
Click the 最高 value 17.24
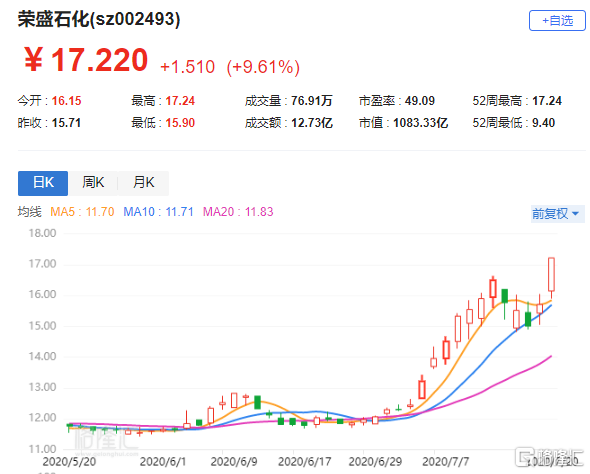pyautogui.click(x=180, y=101)
